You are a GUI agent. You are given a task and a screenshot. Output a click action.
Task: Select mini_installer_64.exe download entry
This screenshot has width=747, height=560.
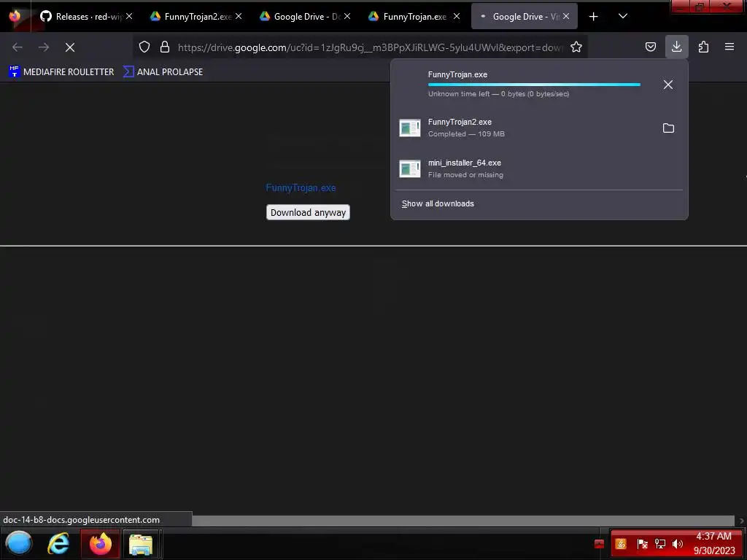coord(538,168)
